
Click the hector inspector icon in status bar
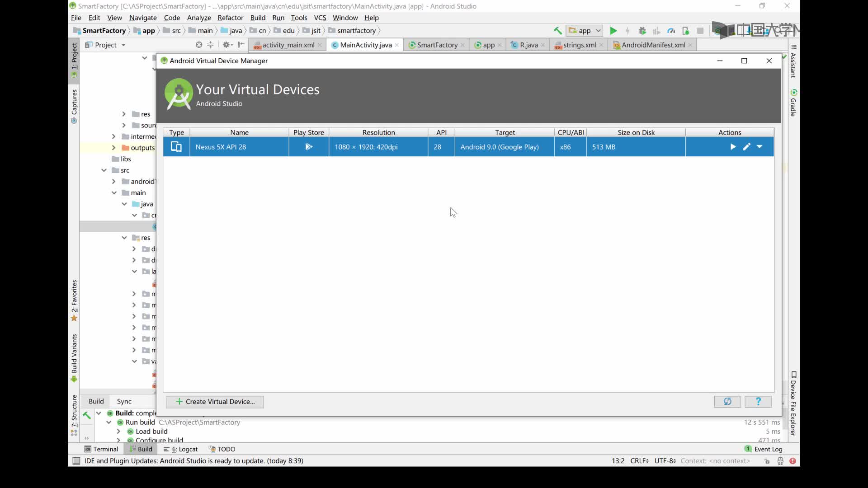780,461
